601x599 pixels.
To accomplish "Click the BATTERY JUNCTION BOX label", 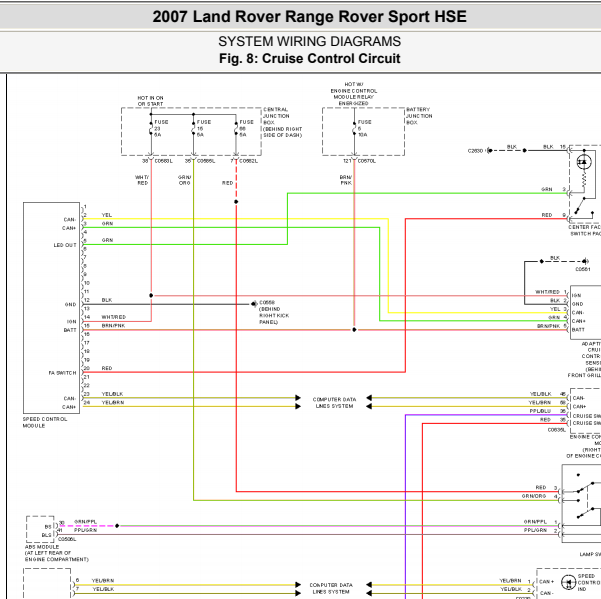I will click(x=419, y=116).
